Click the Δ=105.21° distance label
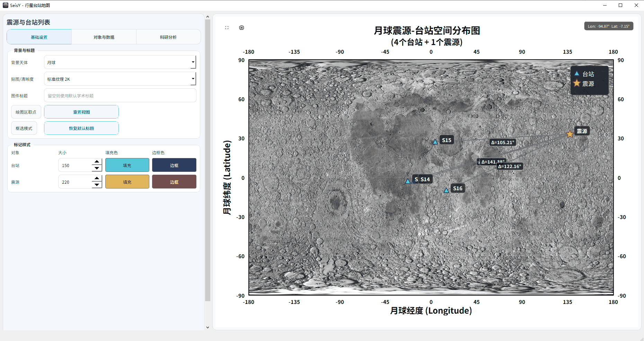The width and height of the screenshot is (644, 341). 503,142
